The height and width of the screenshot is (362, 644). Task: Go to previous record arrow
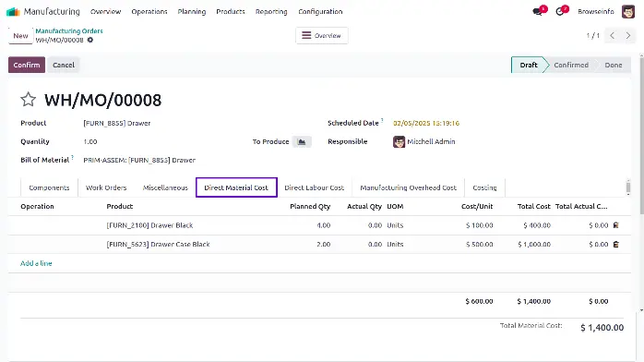613,35
